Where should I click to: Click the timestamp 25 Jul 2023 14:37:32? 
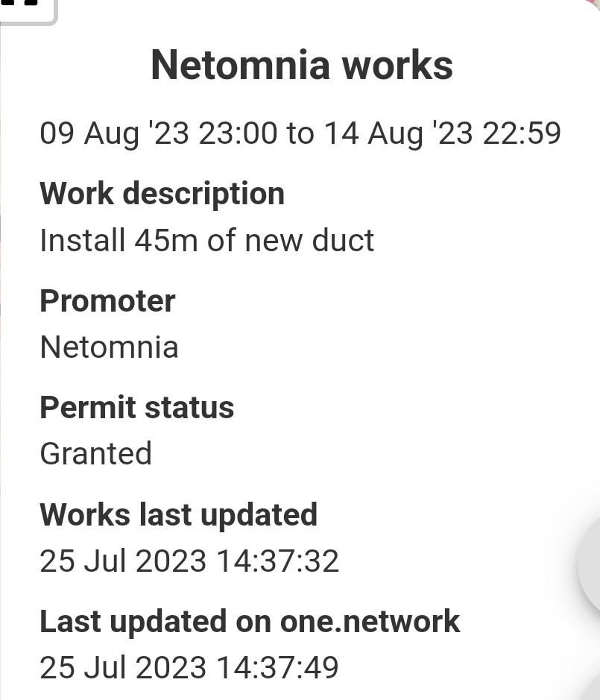pyautogui.click(x=189, y=561)
